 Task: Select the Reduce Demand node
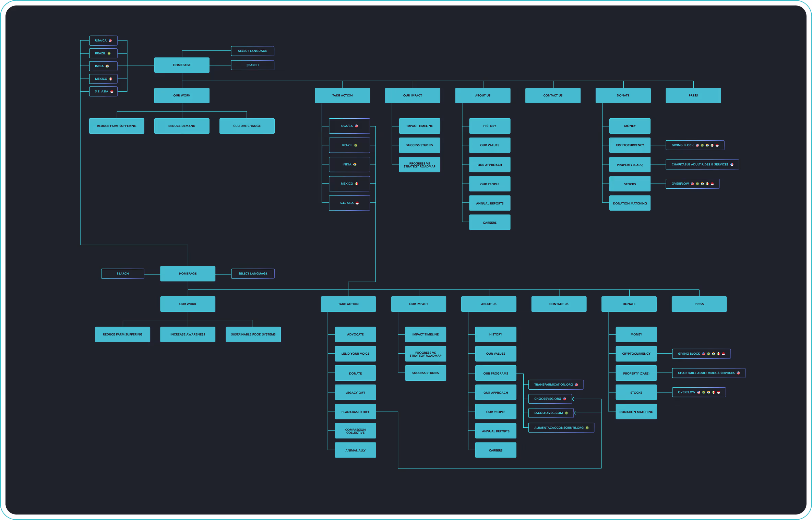coord(182,126)
